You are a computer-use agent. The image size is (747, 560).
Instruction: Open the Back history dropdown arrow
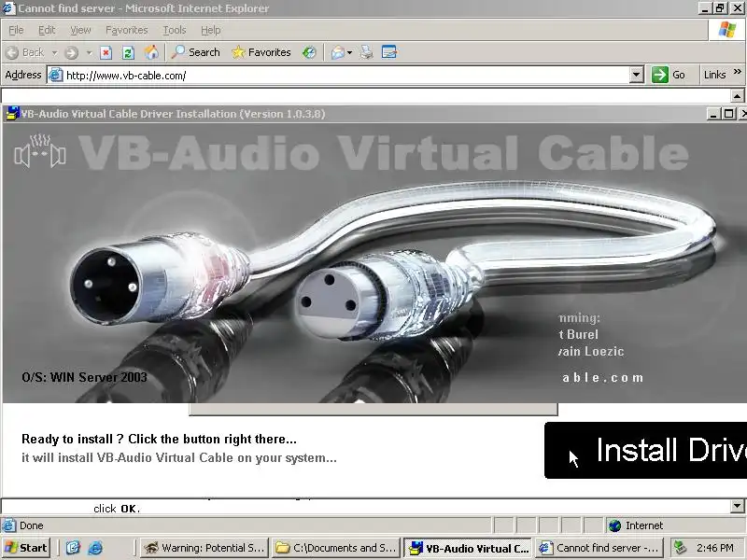(x=54, y=52)
